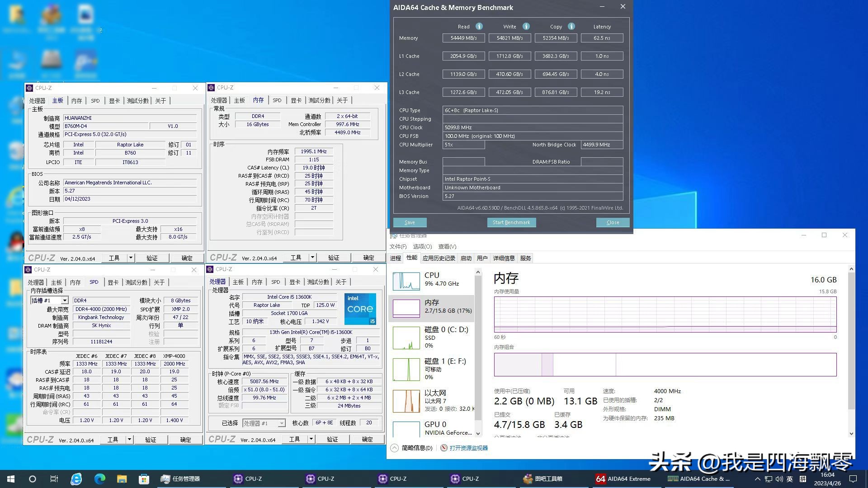Click the Write column info icon in AIDA64

526,26
